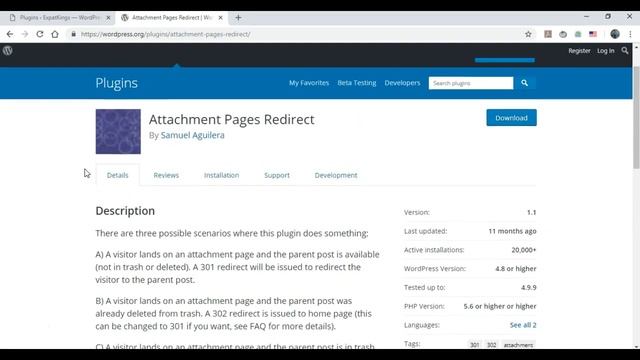Open My Favorites link
The width and height of the screenshot is (640, 360).
309,83
